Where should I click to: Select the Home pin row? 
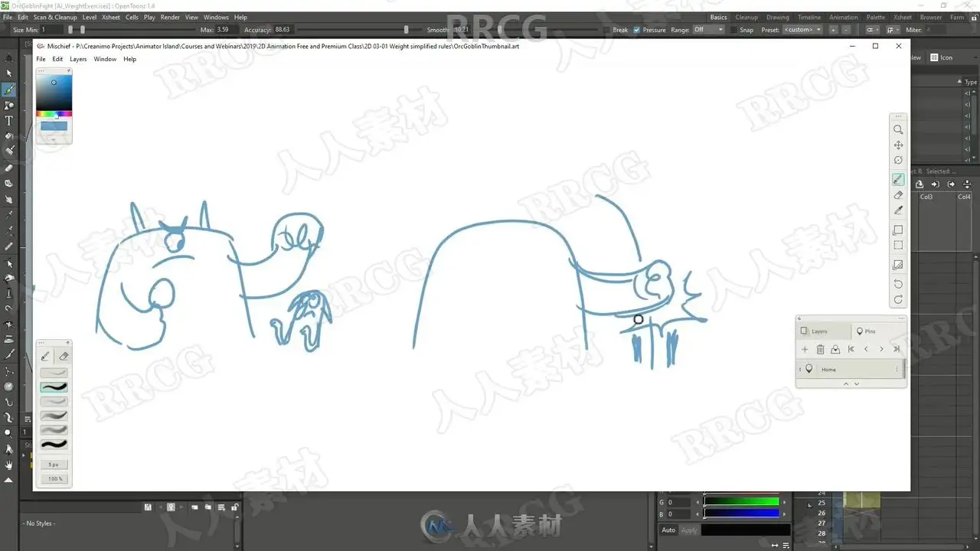click(851, 370)
